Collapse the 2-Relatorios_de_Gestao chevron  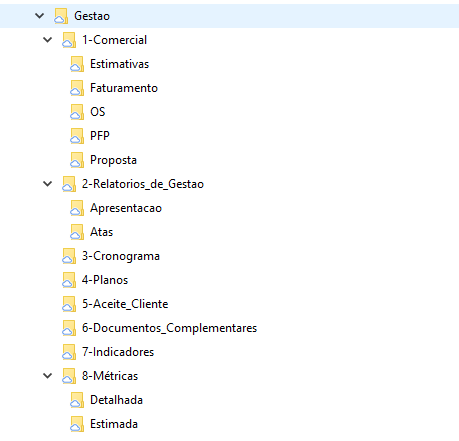click(48, 184)
